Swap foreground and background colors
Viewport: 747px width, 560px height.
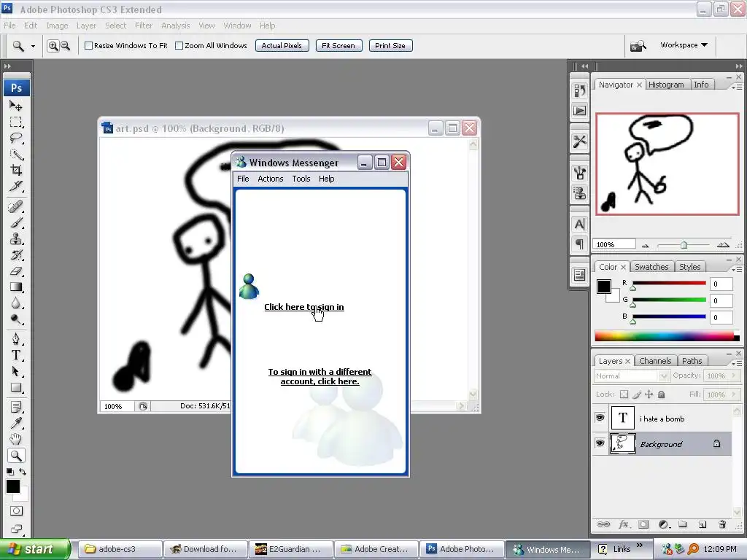pos(23,472)
